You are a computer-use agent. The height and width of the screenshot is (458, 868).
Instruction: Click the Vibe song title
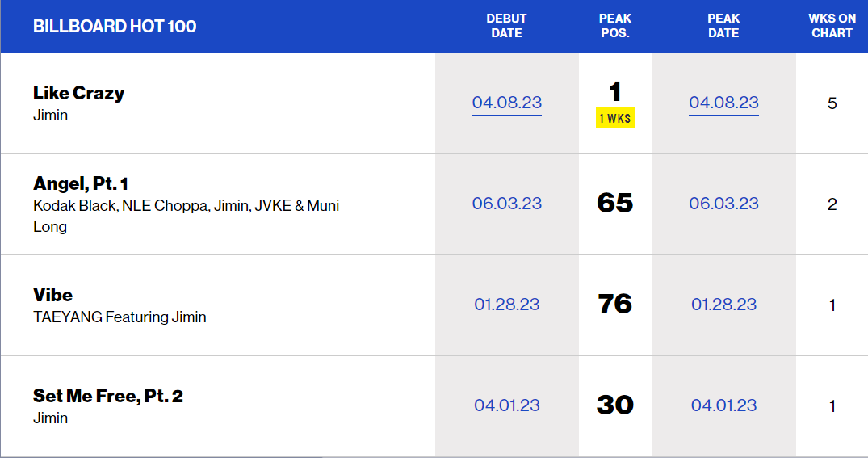coord(52,295)
